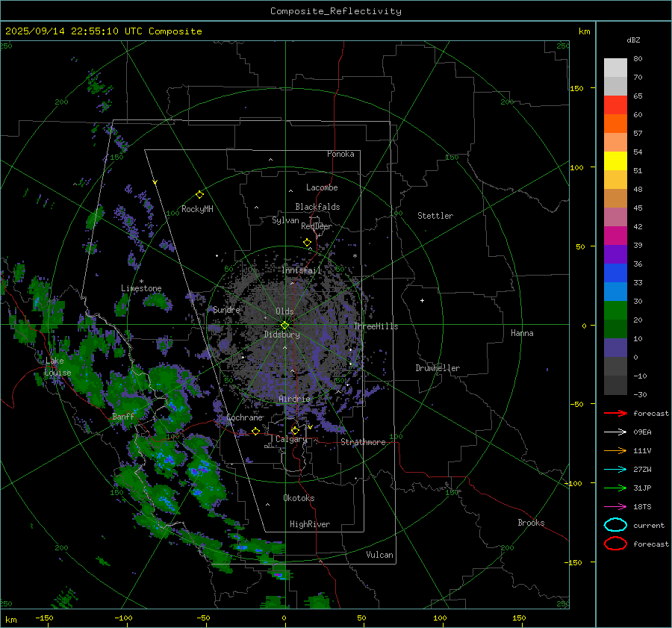Click the red forecast ellipse symbol

615,544
